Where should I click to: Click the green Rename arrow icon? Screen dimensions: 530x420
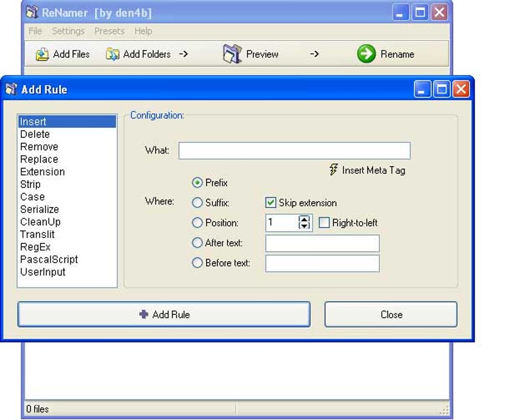tap(366, 54)
